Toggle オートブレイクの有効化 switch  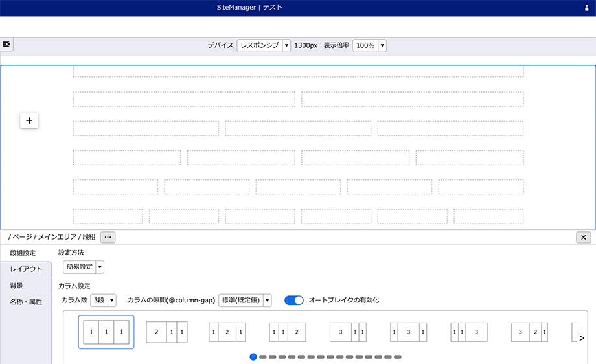coord(294,300)
